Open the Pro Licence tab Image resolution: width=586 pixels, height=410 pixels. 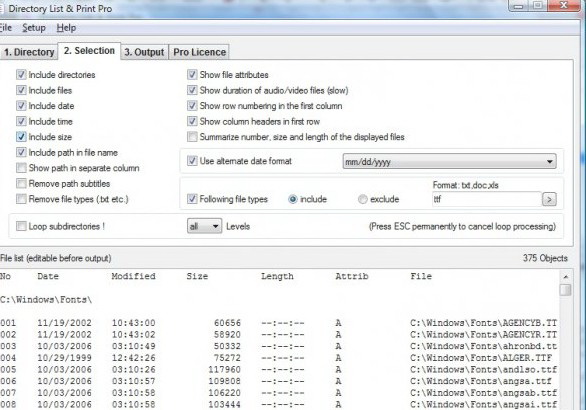click(x=199, y=52)
